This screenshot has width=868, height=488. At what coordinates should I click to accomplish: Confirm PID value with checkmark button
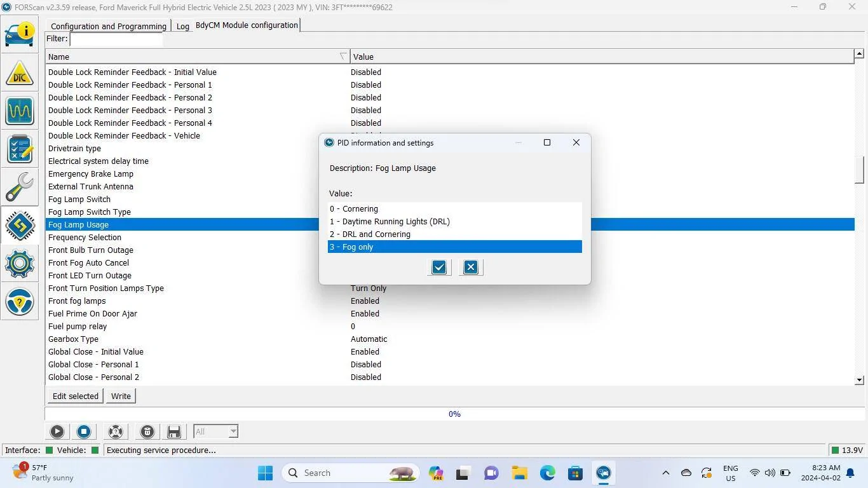[439, 267]
